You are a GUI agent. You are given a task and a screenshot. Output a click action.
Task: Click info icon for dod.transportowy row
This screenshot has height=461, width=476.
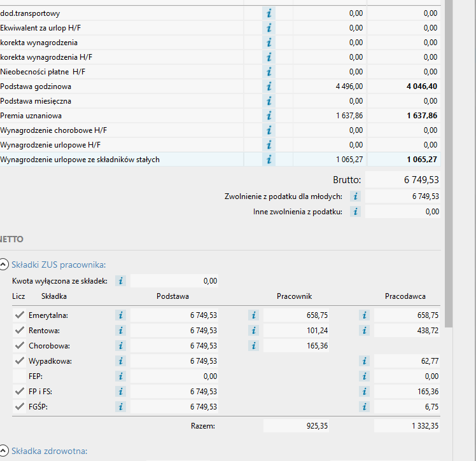269,13
